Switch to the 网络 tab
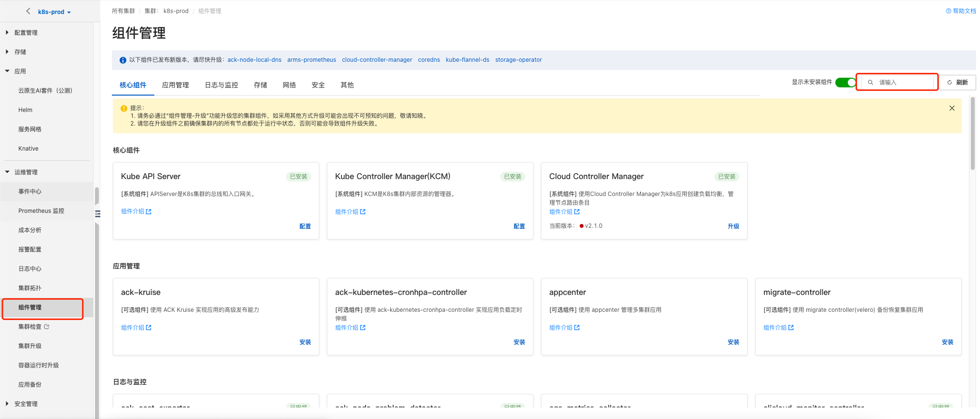980x419 pixels. (289, 85)
